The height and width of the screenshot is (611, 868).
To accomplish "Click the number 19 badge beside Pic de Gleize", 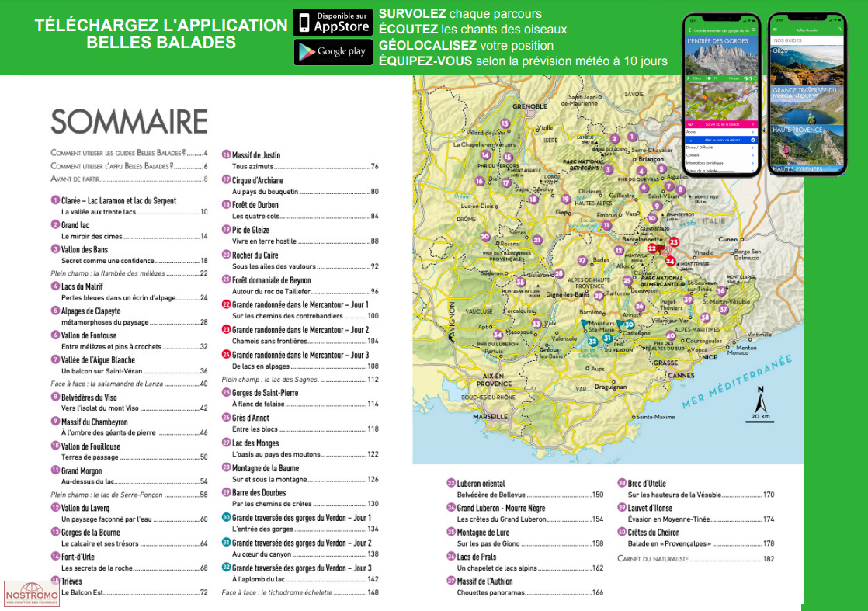I will [x=227, y=230].
